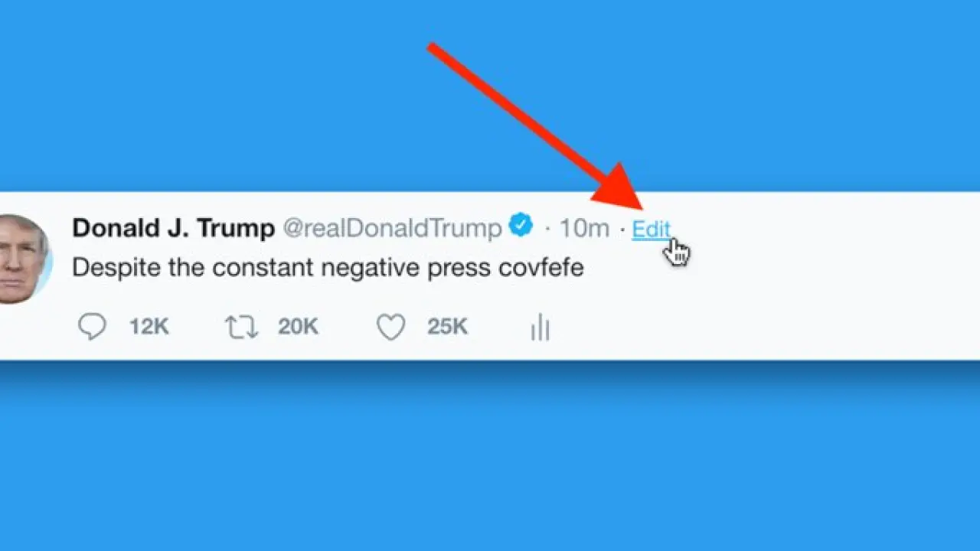Click the Edit link on the tweet
Viewport: 980px width, 551px height.
[x=651, y=229]
